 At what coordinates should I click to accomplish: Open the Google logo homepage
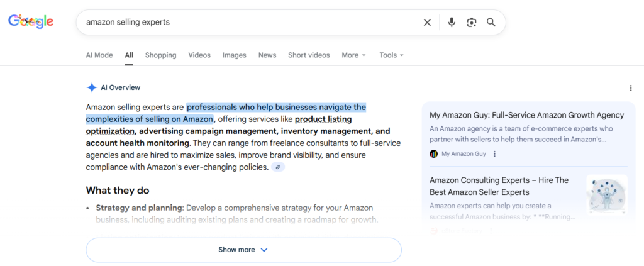(x=31, y=21)
